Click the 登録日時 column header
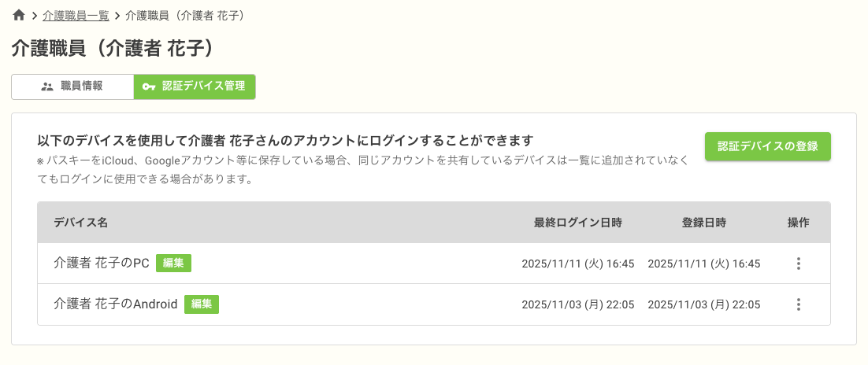The image size is (868, 365). [703, 223]
